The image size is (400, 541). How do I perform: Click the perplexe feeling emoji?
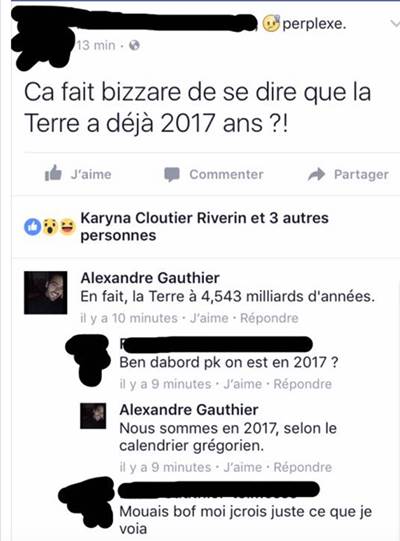pos(271,24)
